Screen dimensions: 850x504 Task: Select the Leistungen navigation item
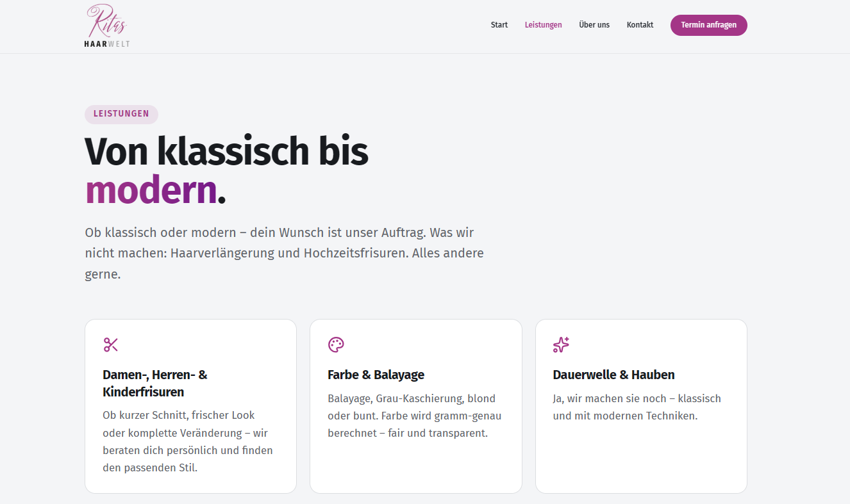click(x=543, y=25)
